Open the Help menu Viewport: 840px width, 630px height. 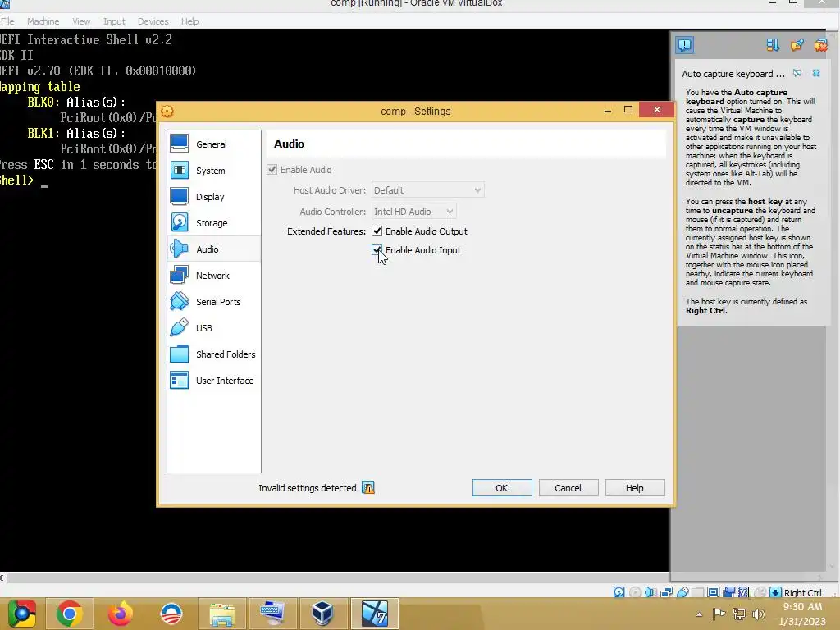pyautogui.click(x=189, y=21)
